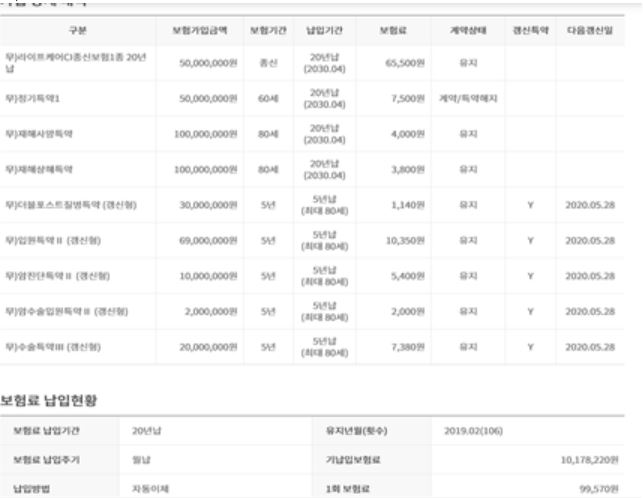
Task: Click the 납입방법 label
Action: point(31,489)
